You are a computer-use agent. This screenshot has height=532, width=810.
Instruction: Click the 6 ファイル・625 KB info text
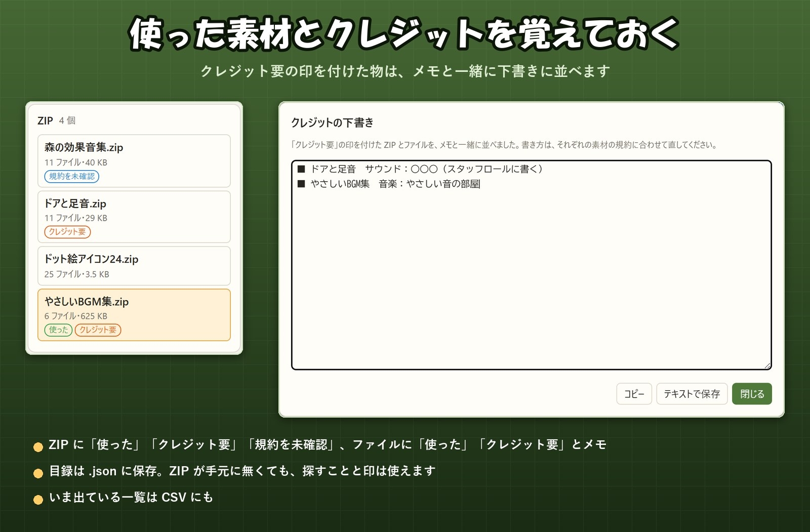75,316
